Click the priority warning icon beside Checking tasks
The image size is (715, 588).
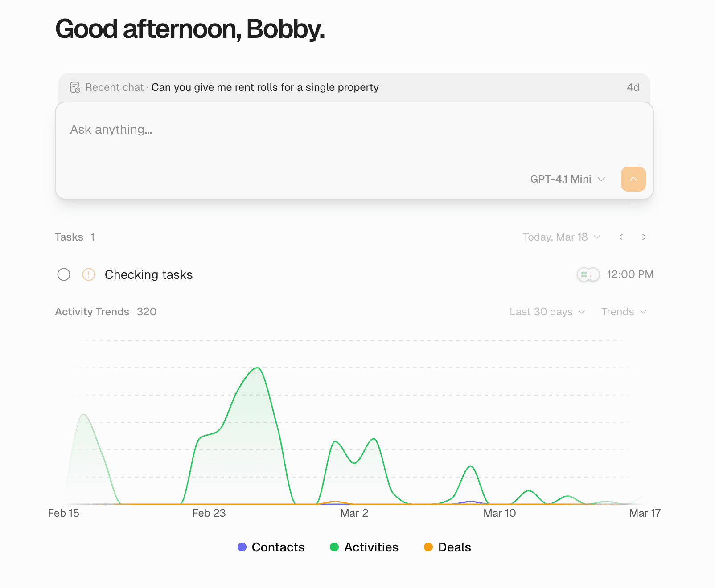click(x=88, y=275)
